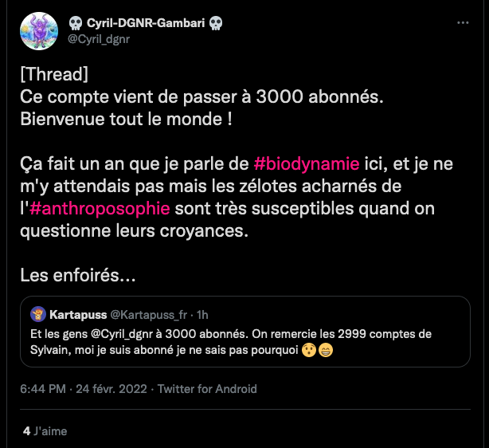Click the Kartapuss name in quoted tweet
489x448 pixels.
[78, 315]
